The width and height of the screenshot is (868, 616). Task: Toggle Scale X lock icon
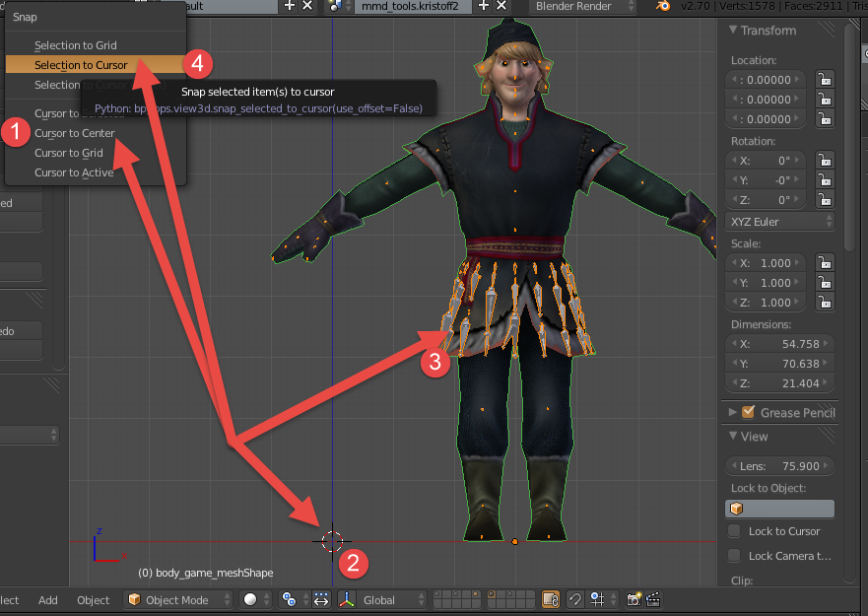coord(825,263)
